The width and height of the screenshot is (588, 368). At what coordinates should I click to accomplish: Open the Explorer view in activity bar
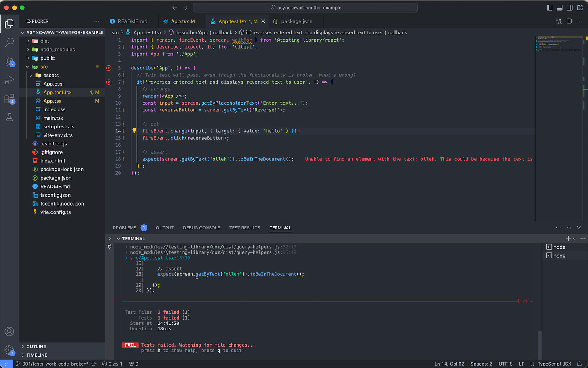9,24
